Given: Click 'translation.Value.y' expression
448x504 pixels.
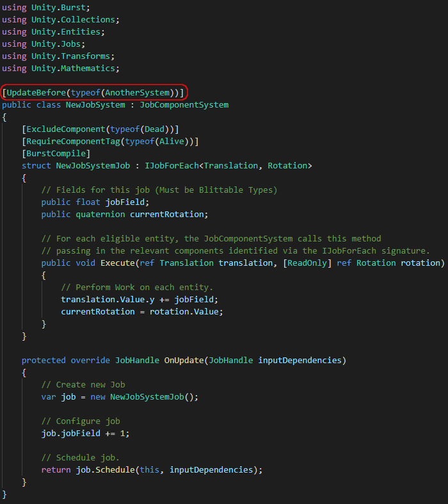Looking at the screenshot, I should (108, 300).
